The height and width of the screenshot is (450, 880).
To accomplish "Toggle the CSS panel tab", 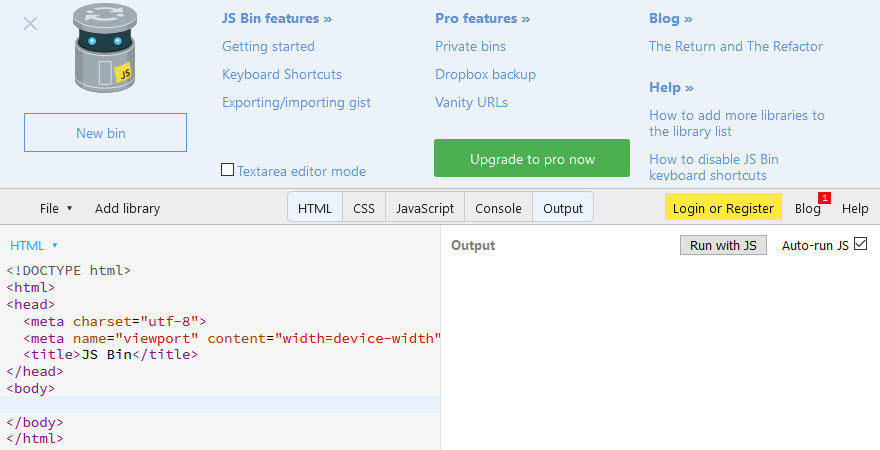I will point(364,208).
